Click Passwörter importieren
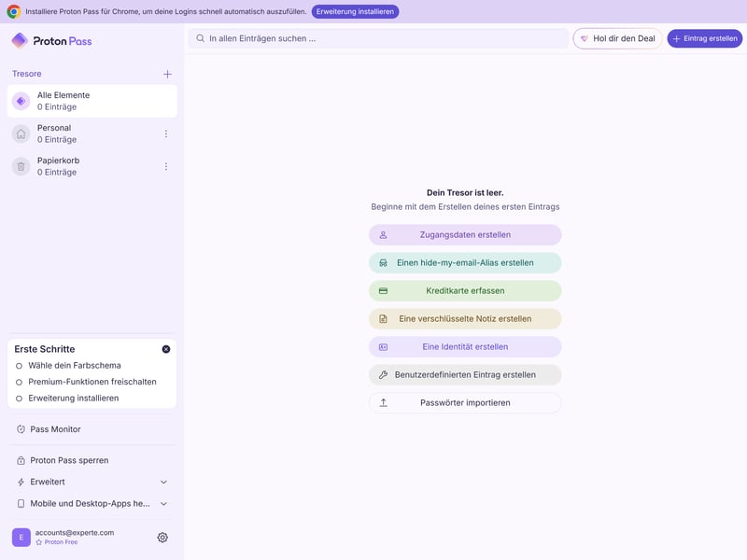The image size is (747, 560). (x=465, y=403)
